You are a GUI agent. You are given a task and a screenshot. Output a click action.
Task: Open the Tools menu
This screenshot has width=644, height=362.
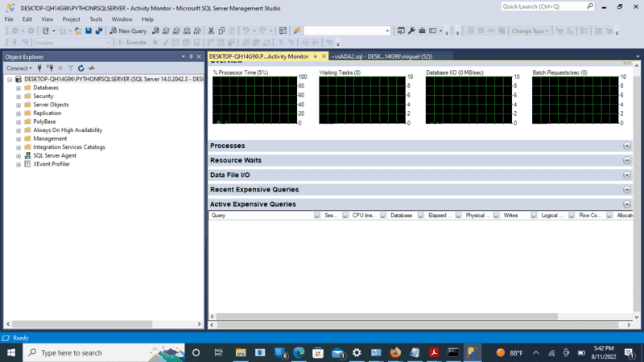96,19
